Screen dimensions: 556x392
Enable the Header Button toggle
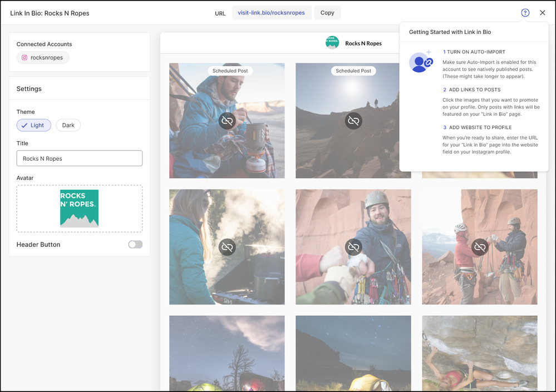point(135,244)
